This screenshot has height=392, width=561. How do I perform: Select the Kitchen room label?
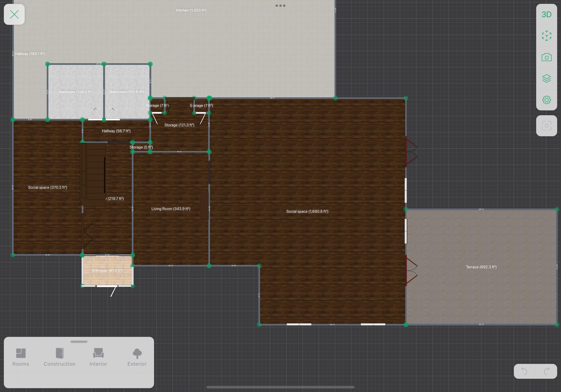[x=191, y=10]
